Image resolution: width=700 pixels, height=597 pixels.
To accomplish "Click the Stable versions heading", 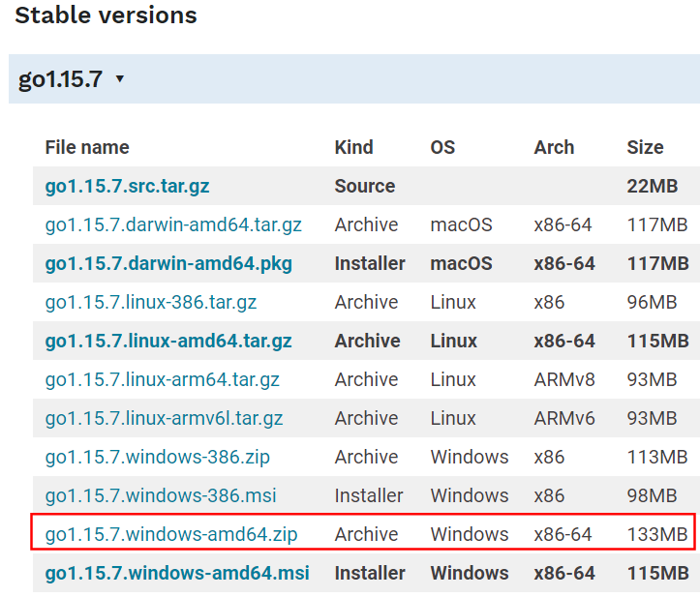I will tap(106, 15).
